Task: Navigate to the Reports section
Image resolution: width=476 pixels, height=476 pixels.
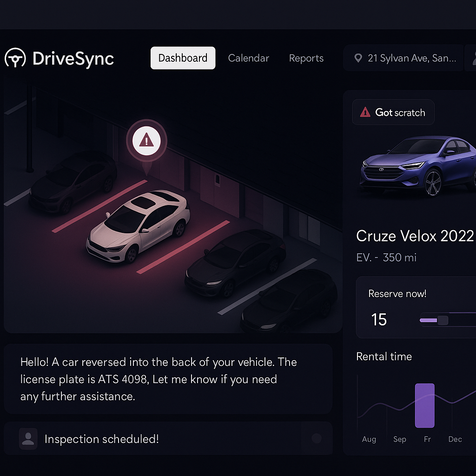Action: tap(306, 58)
